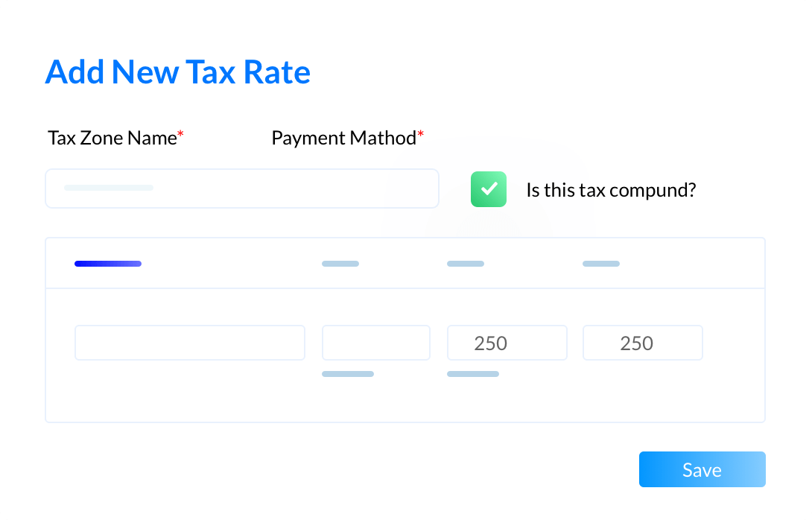Click the Add New Tax Rate heading
Viewport: 812px width, 520px height.
tap(177, 72)
